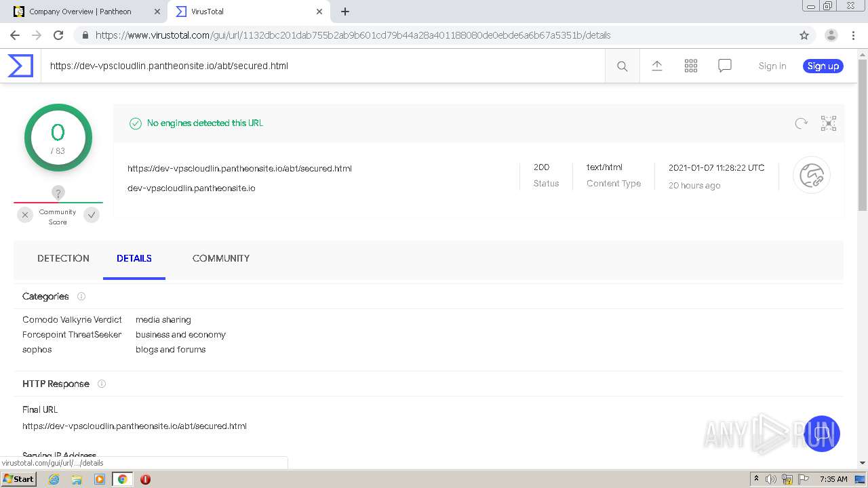This screenshot has height=488, width=868.
Task: Open the Chrome profile avatar
Action: (x=831, y=35)
